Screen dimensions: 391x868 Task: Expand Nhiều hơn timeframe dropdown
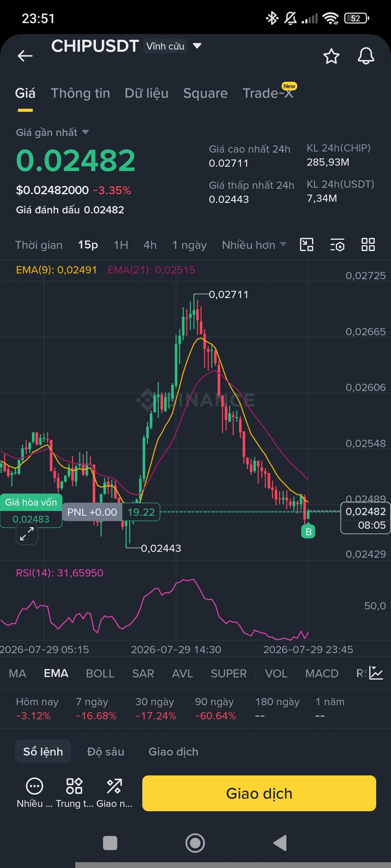[283, 244]
